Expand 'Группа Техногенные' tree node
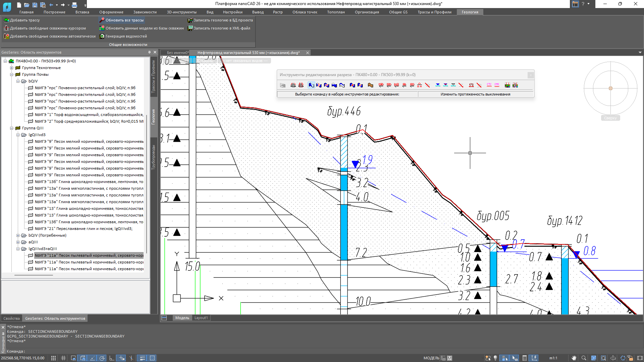The height and width of the screenshot is (362, 644). [x=12, y=68]
